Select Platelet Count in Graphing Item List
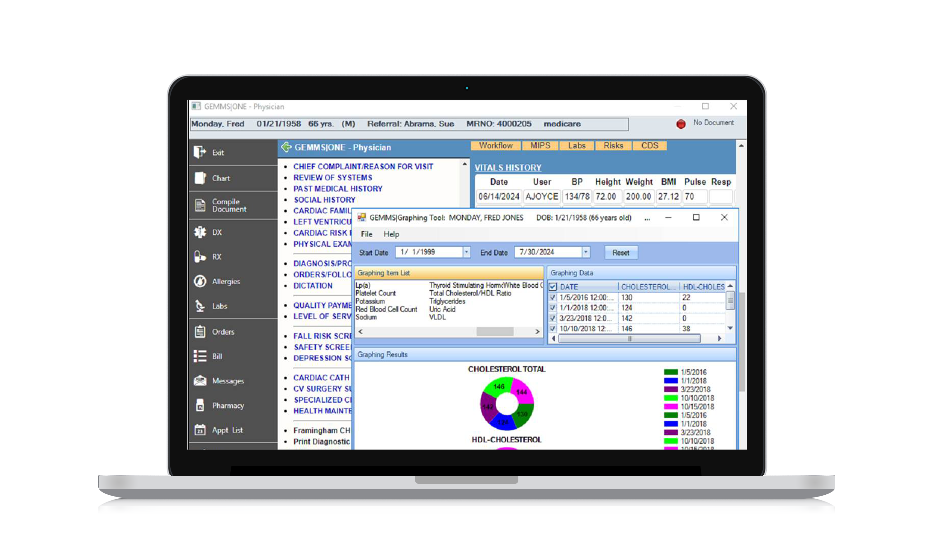 click(x=375, y=293)
